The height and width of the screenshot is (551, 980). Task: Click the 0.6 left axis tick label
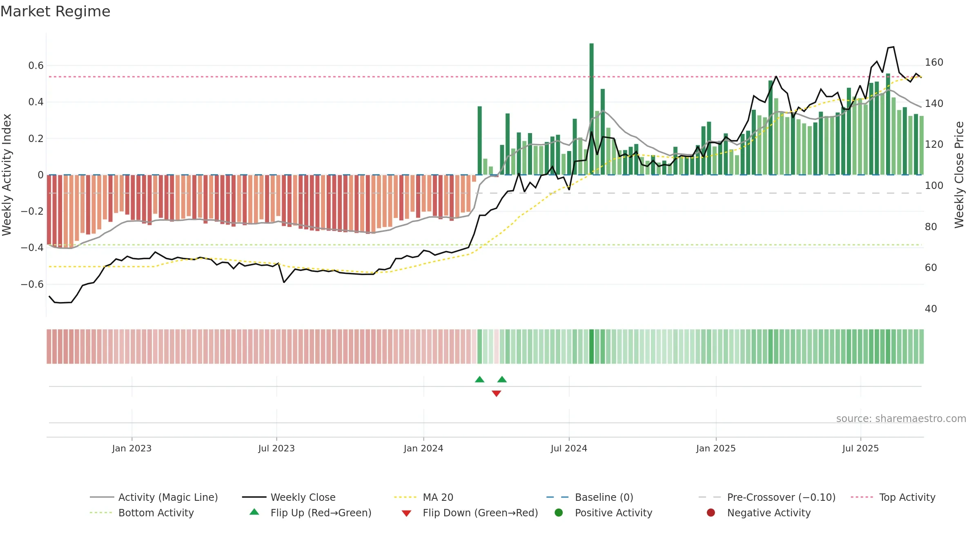pos(36,66)
